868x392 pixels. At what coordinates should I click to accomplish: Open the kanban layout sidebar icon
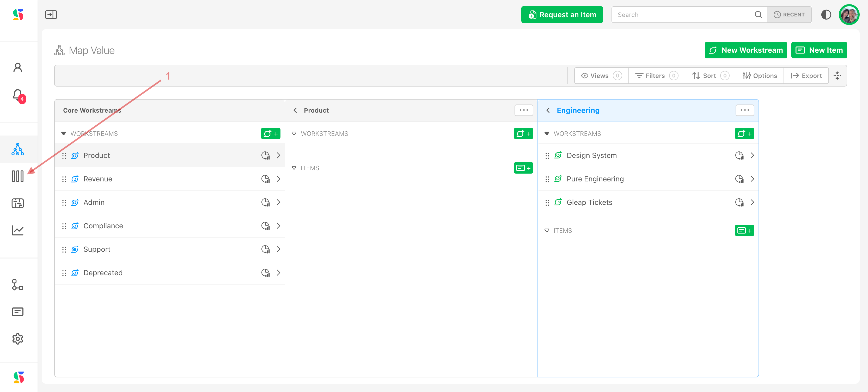[18, 203]
